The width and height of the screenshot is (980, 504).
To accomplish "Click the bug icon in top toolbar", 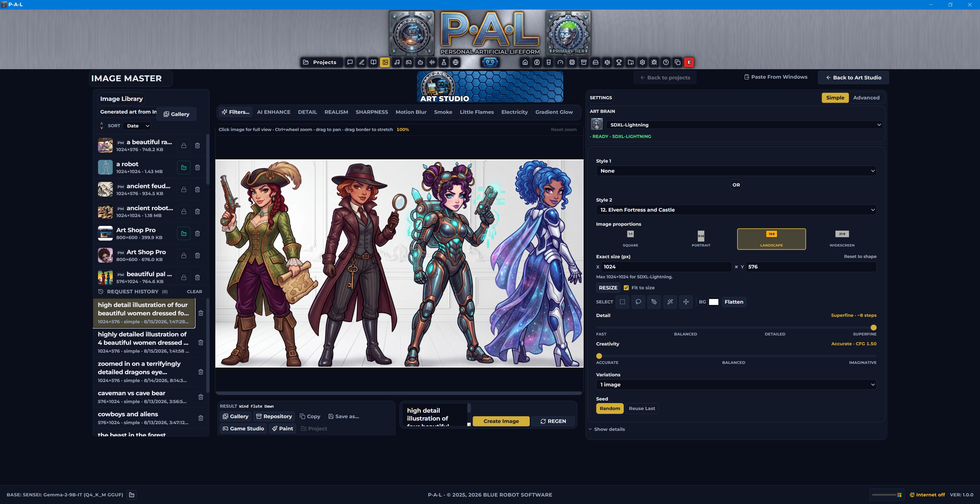I will (x=654, y=62).
